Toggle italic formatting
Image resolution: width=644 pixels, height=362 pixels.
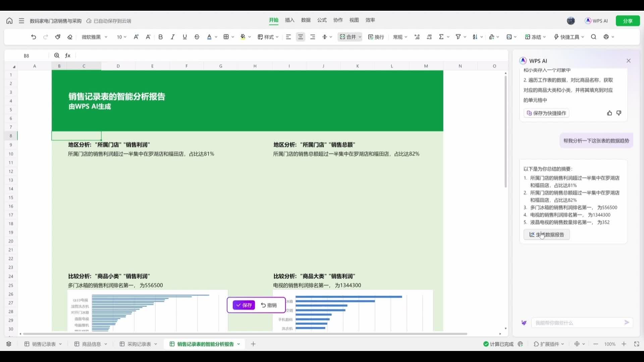[172, 37]
